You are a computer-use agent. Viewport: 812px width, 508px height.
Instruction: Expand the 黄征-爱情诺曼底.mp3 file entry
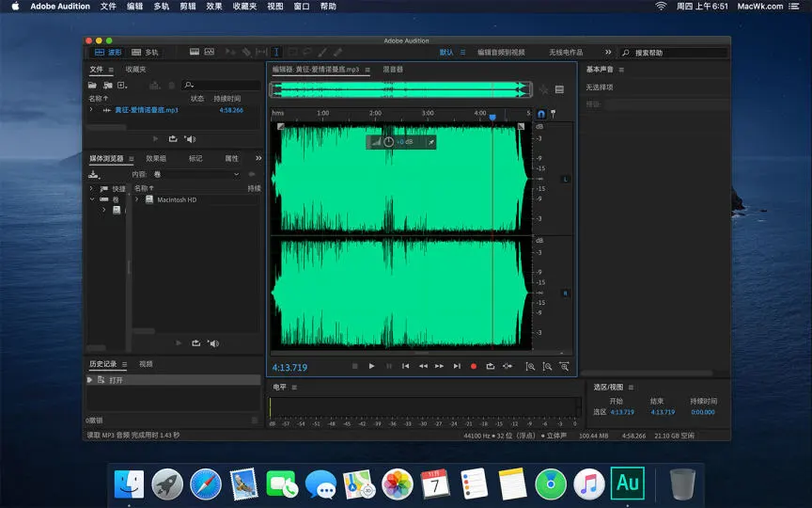tap(91, 110)
